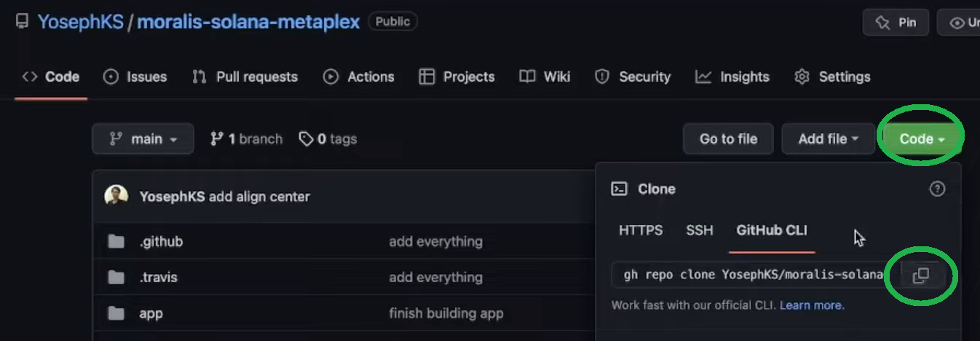
Task: Open the Learn more link
Action: [812, 305]
